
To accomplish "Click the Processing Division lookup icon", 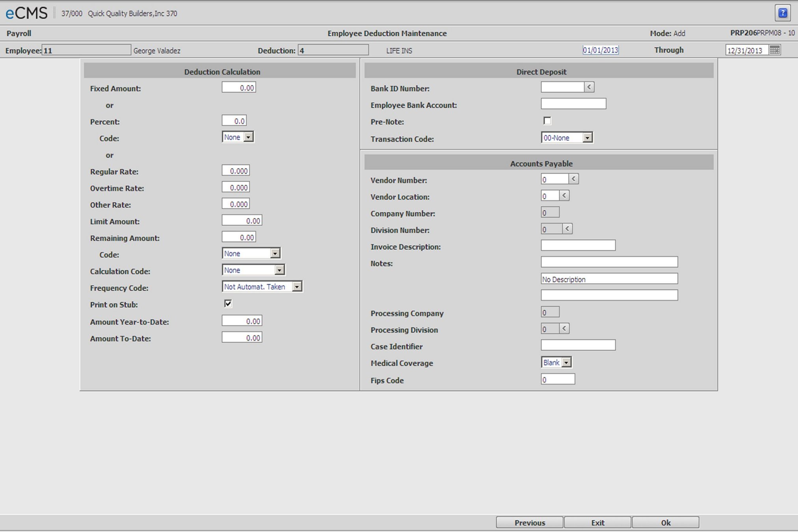I will pyautogui.click(x=564, y=329).
